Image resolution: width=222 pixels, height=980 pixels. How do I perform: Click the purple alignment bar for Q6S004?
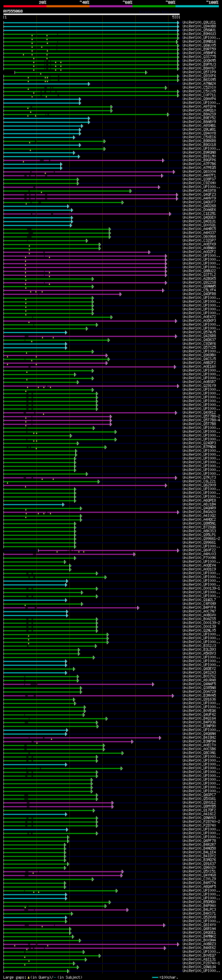coord(89,172)
